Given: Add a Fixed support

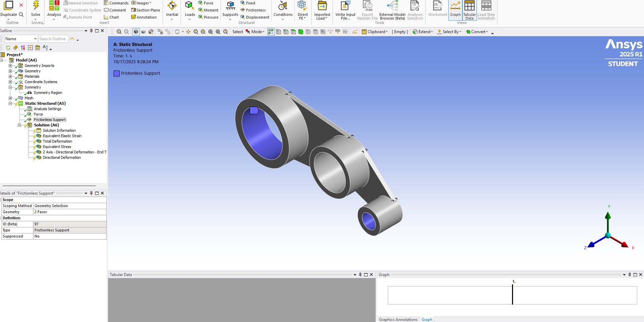Looking at the screenshot, I should coord(248,3).
